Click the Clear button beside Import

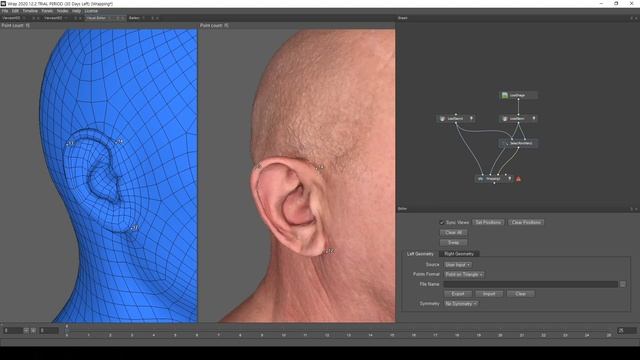click(521, 294)
